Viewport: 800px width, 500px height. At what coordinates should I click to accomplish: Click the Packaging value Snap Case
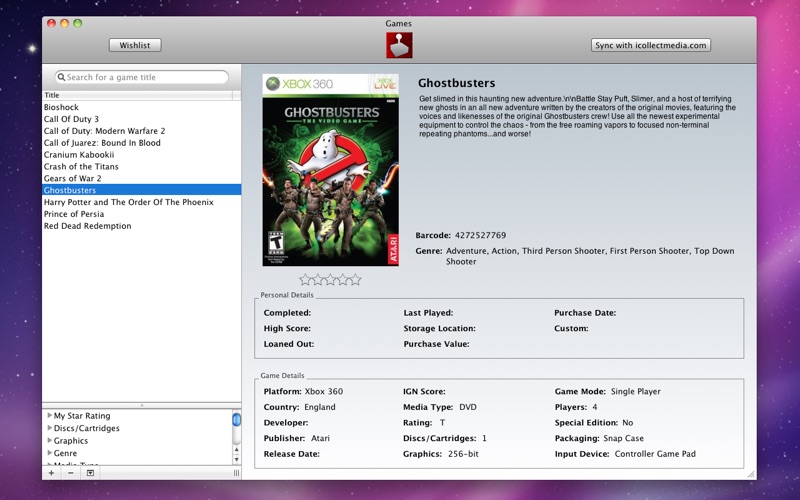point(623,438)
